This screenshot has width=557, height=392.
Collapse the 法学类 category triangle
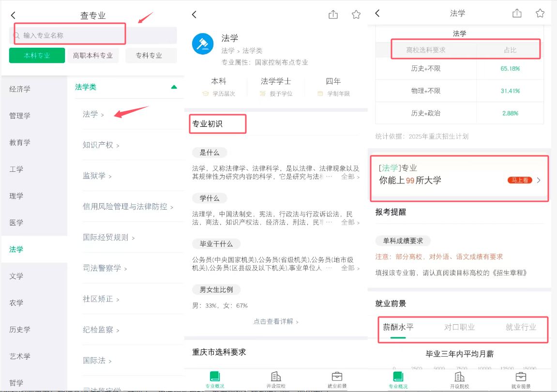coord(174,87)
